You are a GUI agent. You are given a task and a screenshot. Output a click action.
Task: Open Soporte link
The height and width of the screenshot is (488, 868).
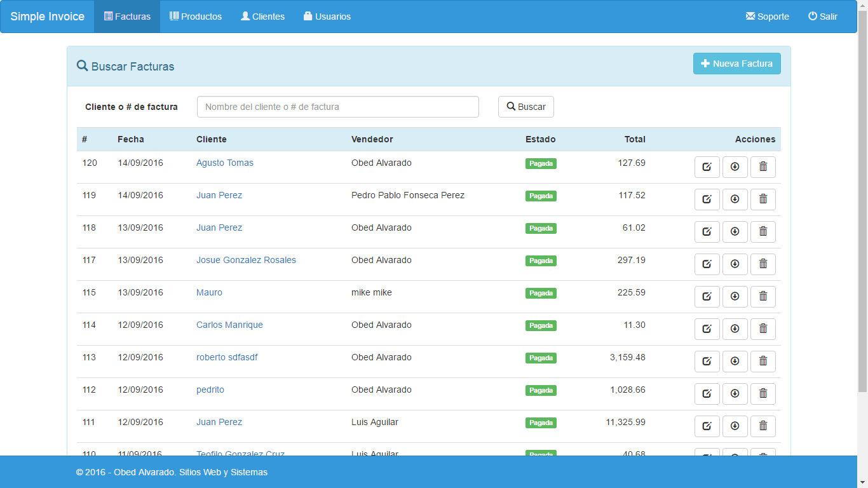point(767,17)
